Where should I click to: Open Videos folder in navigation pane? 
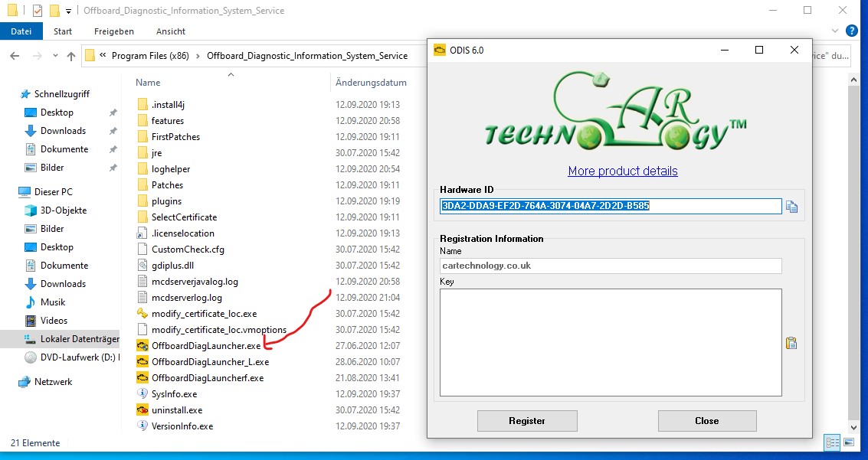[54, 320]
